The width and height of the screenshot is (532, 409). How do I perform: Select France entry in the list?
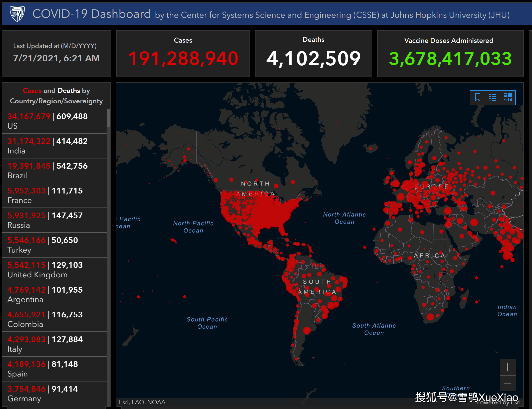tap(55, 195)
